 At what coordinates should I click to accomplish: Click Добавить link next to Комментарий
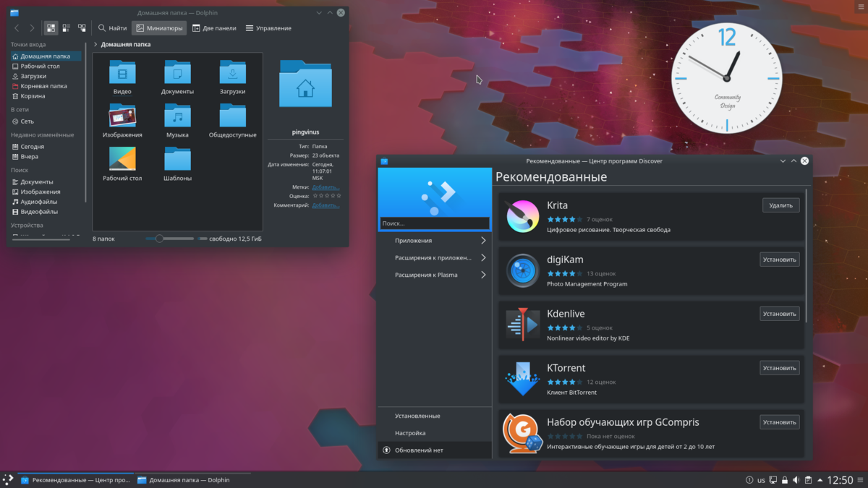[x=325, y=205]
